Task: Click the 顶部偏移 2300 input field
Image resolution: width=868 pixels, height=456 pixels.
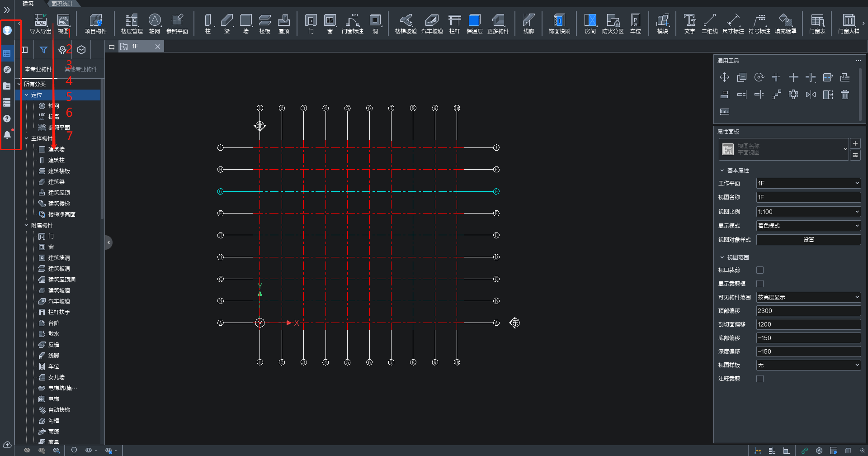Action: pos(808,311)
